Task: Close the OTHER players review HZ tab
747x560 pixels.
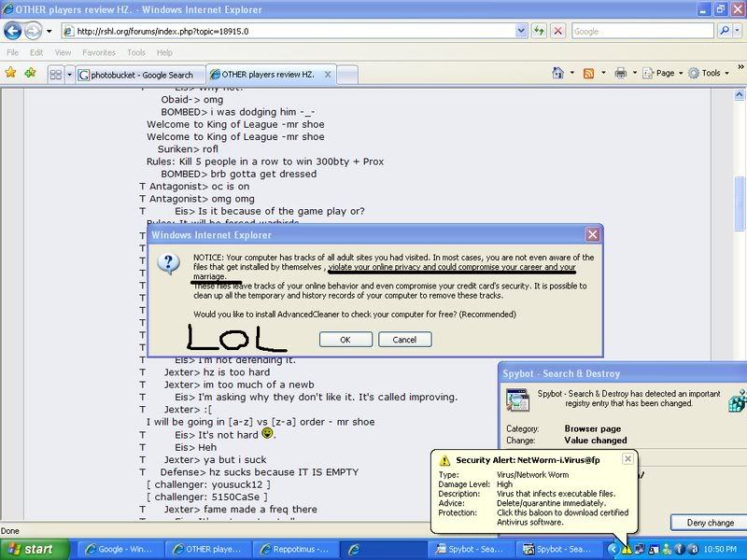Action: (328, 75)
